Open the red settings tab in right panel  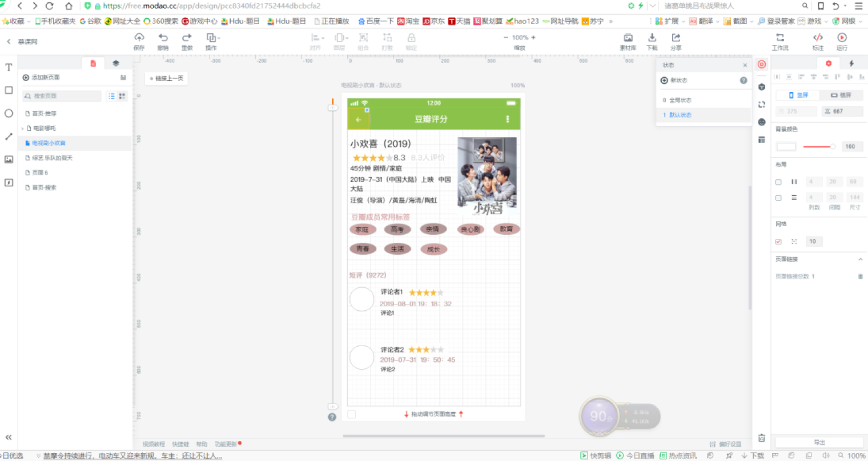pyautogui.click(x=829, y=63)
